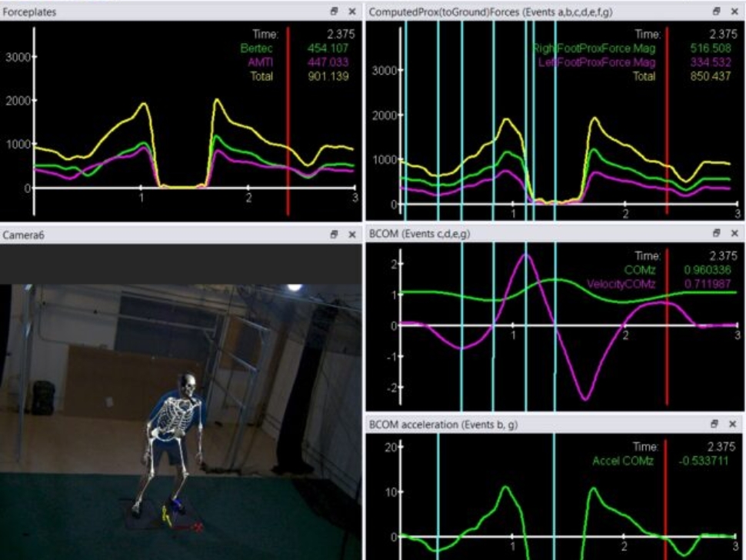Image resolution: width=746 pixels, height=560 pixels.
Task: Pick the AMTI legend entry in Forceplates
Action: coord(260,62)
